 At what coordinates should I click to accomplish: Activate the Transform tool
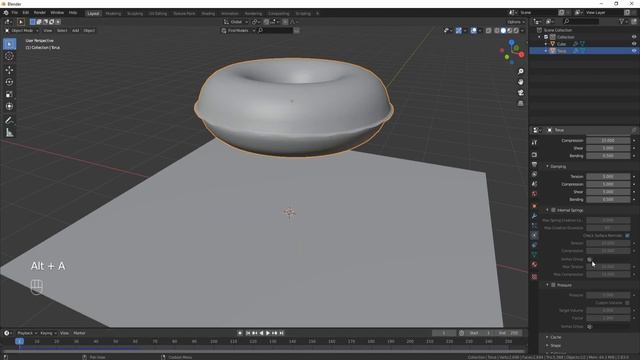[9, 107]
